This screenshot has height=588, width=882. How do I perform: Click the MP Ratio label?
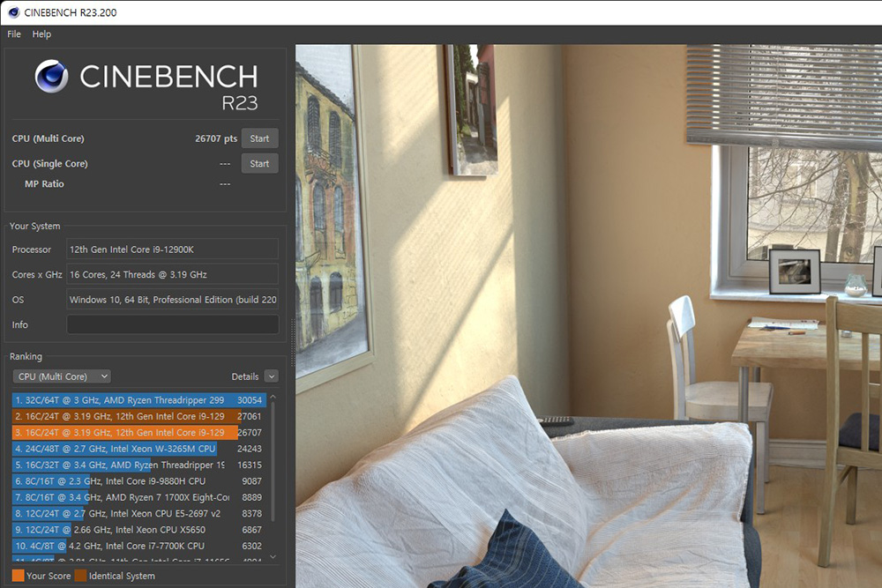coord(44,184)
